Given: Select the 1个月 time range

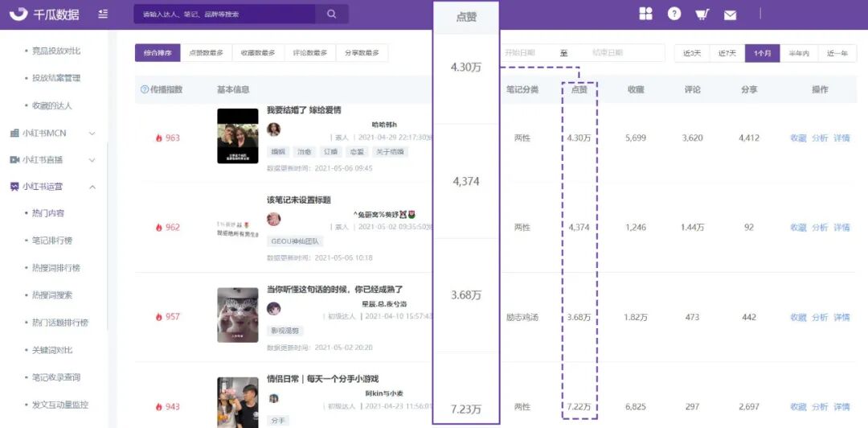Looking at the screenshot, I should [x=763, y=53].
